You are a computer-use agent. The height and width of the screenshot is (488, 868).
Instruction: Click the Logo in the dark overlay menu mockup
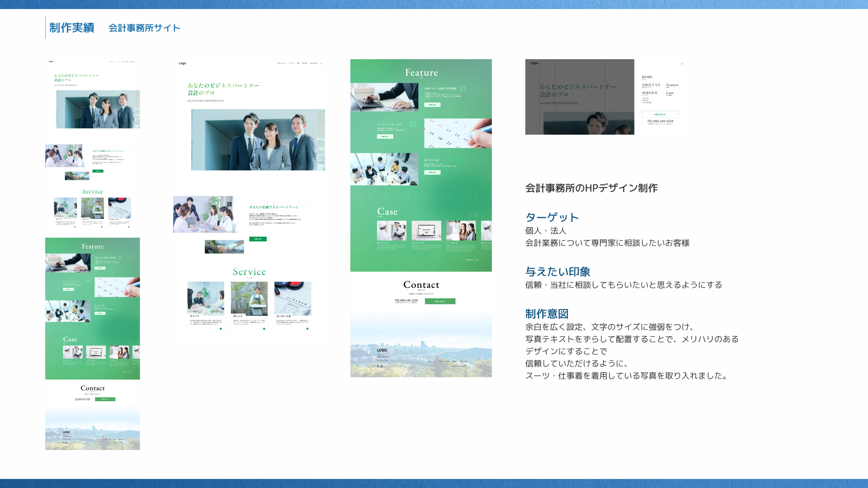[x=534, y=63]
